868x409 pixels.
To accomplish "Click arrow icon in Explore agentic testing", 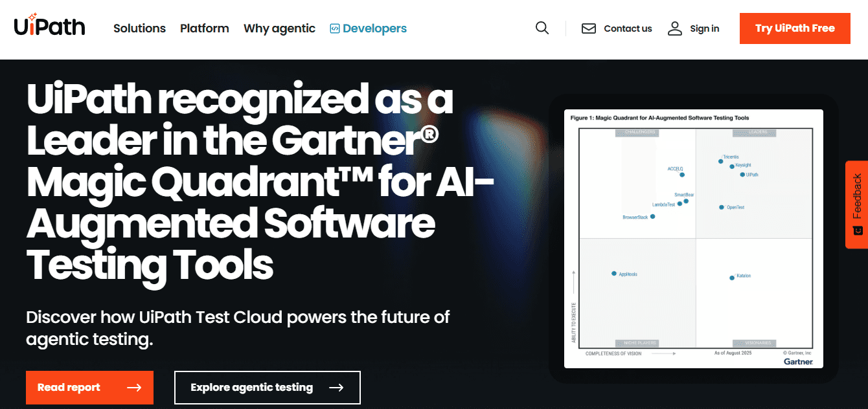I will pyautogui.click(x=336, y=388).
